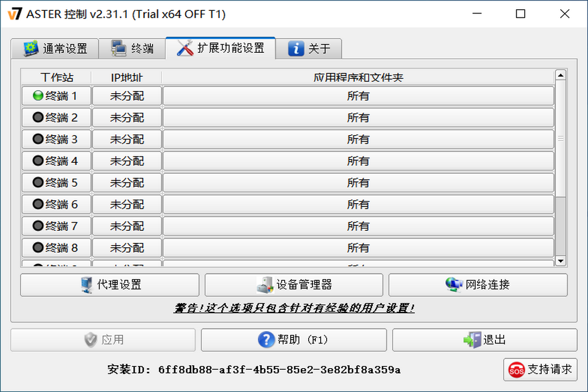Click the blue help question mark icon
588x392 pixels.
pos(265,340)
